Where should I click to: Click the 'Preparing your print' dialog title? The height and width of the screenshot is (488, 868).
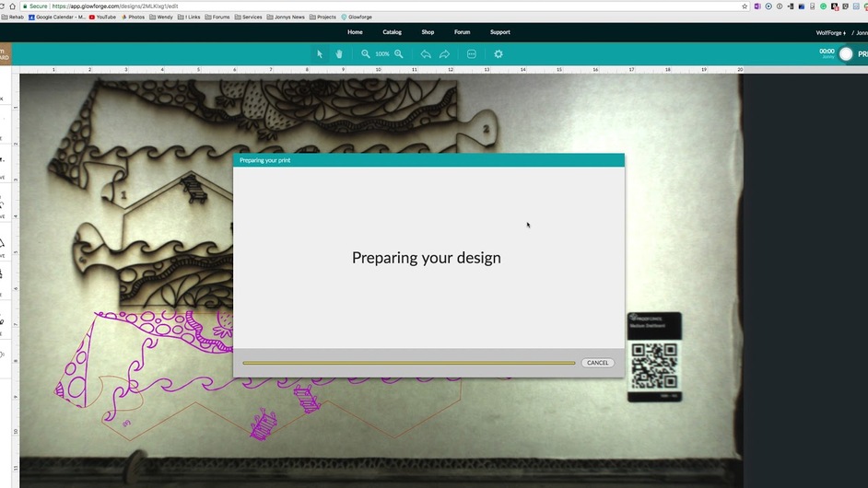(x=264, y=160)
